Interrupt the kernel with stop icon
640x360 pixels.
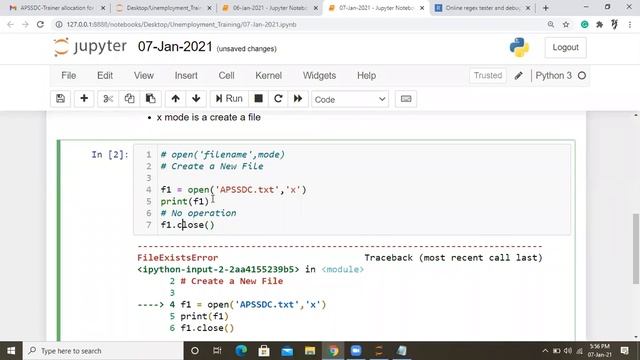(258, 99)
